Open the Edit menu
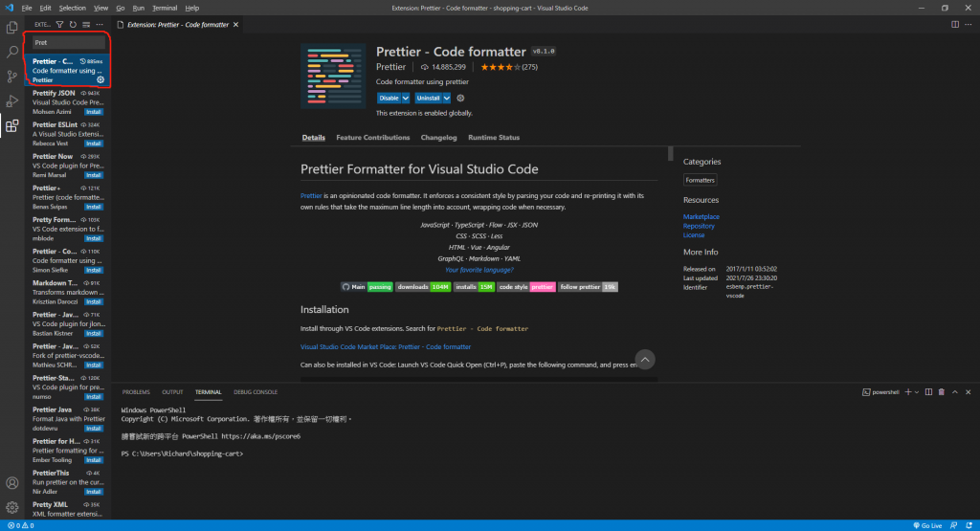980x531 pixels. coord(45,8)
